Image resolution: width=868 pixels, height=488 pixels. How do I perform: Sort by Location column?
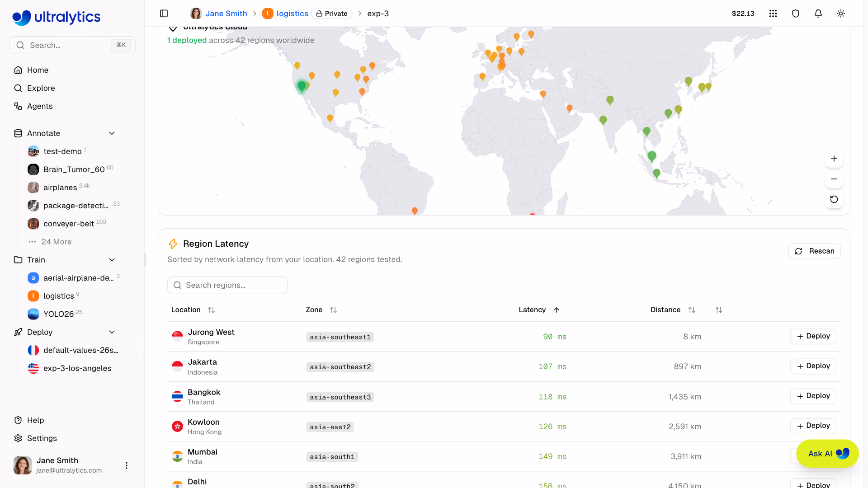pos(193,310)
